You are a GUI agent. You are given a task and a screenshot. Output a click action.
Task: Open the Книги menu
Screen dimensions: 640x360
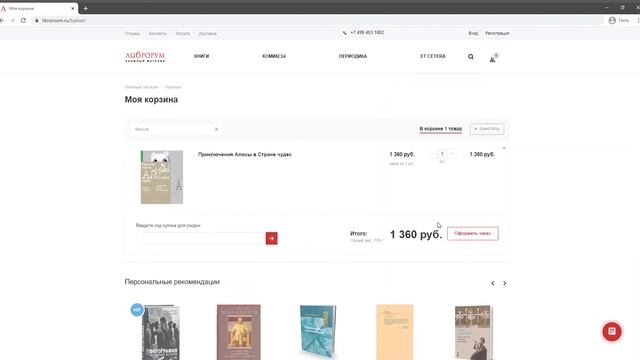click(x=201, y=56)
